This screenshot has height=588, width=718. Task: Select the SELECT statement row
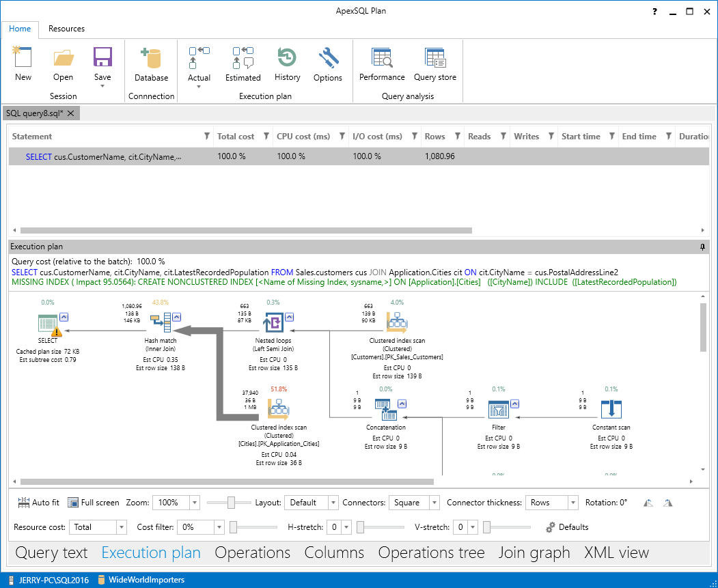tap(359, 156)
